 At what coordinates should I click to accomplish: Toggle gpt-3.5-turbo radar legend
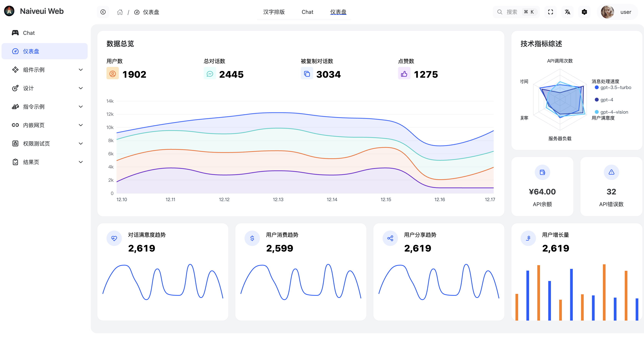613,87
